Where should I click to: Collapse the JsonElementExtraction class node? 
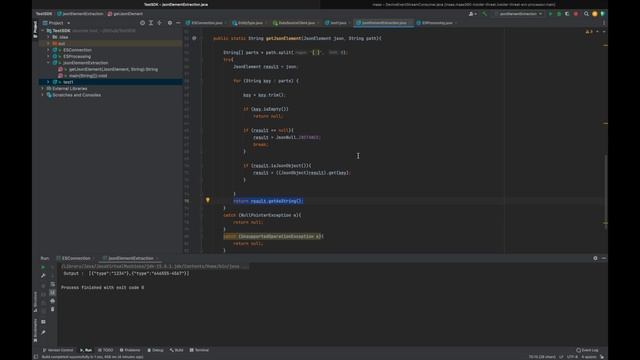click(x=48, y=63)
